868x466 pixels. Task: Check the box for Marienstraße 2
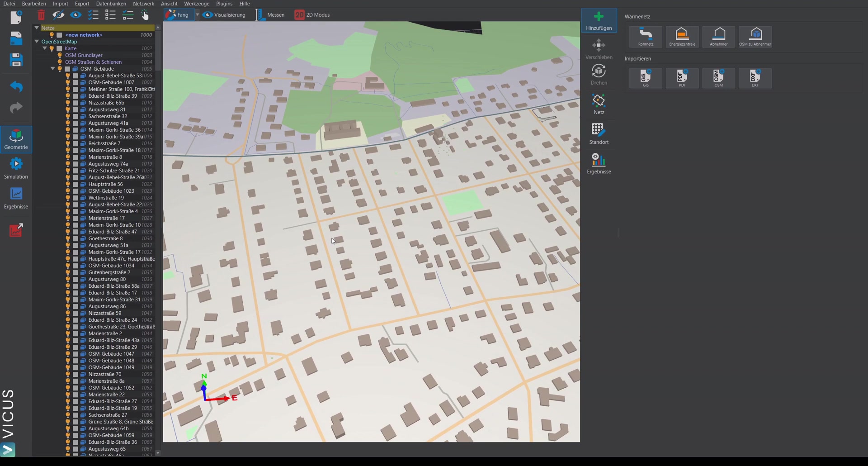tap(75, 333)
